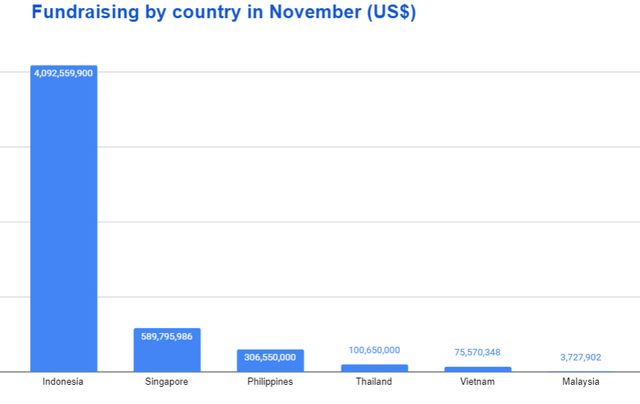Click the Vietnam axis label
This screenshot has width=640, height=404.
point(478,382)
